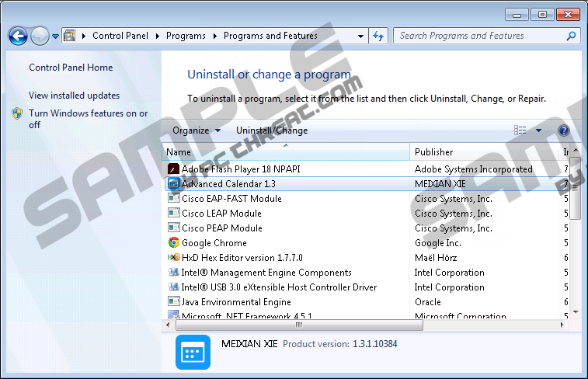The width and height of the screenshot is (588, 379).
Task: Click the Help question mark icon
Action: (564, 130)
